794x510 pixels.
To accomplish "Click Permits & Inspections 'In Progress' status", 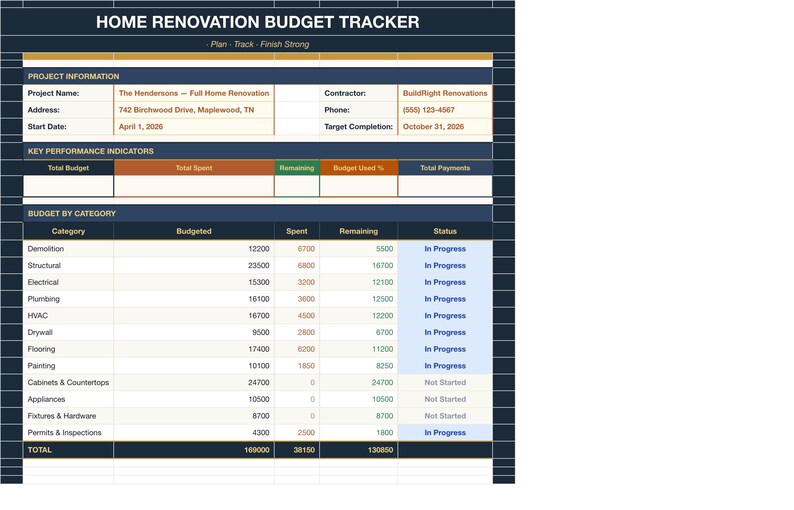I will (445, 433).
